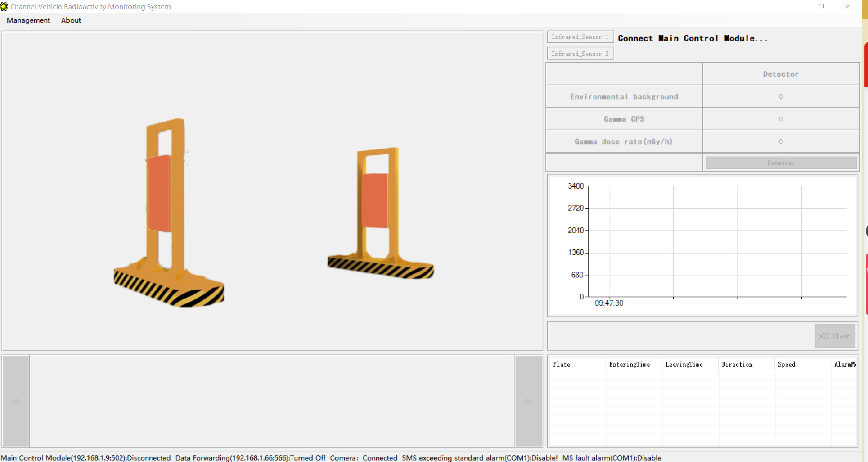868x462 pixels.
Task: Sort by EnteringTime column header
Action: pyautogui.click(x=630, y=364)
